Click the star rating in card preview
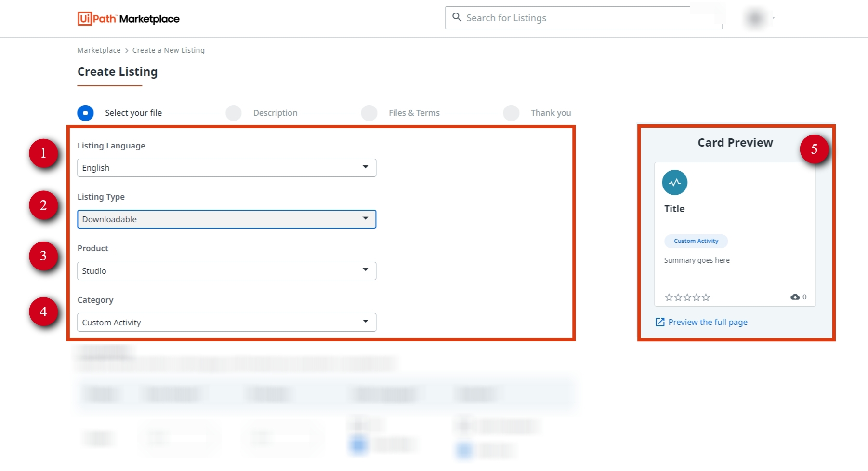The image size is (868, 471). coord(687,297)
